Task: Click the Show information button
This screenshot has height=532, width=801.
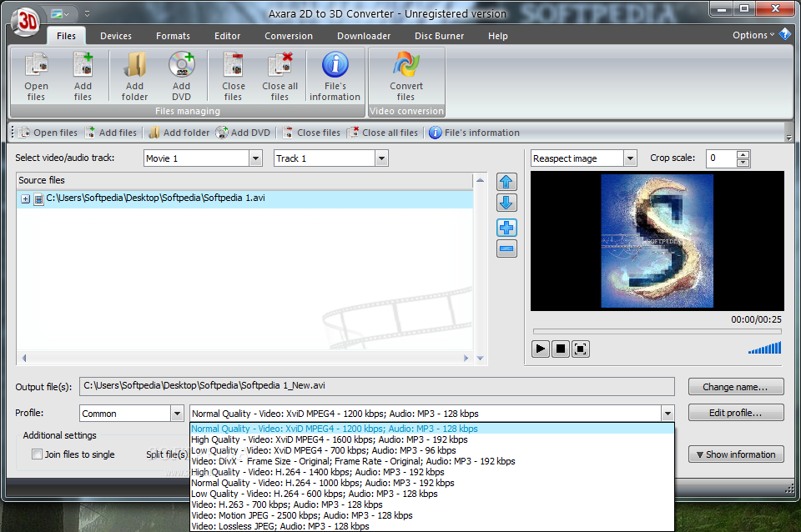Action: [736, 454]
